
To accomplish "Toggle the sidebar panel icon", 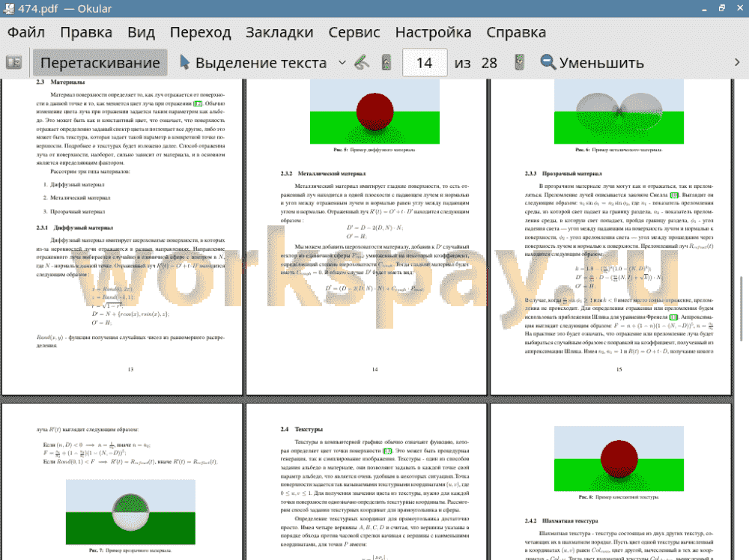I will pos(13,63).
